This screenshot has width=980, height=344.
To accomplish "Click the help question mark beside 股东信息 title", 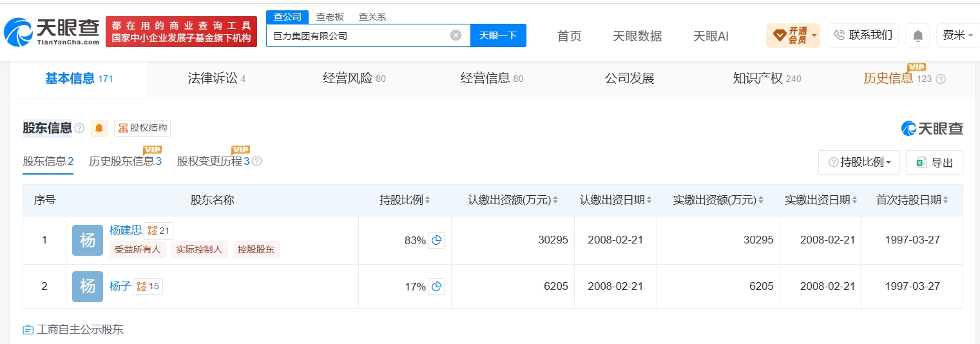I will tap(79, 128).
